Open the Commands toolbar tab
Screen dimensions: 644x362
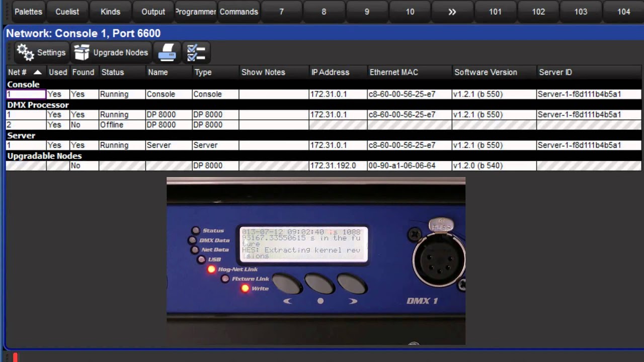click(x=238, y=12)
